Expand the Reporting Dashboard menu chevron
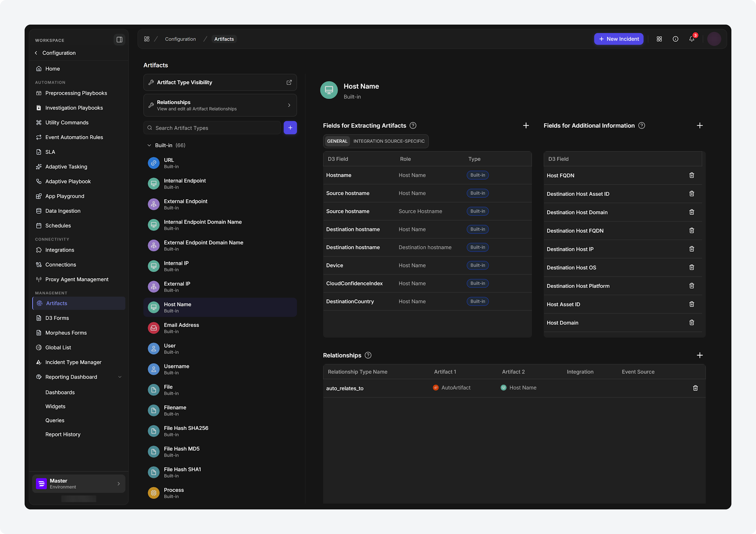 pyautogui.click(x=120, y=377)
